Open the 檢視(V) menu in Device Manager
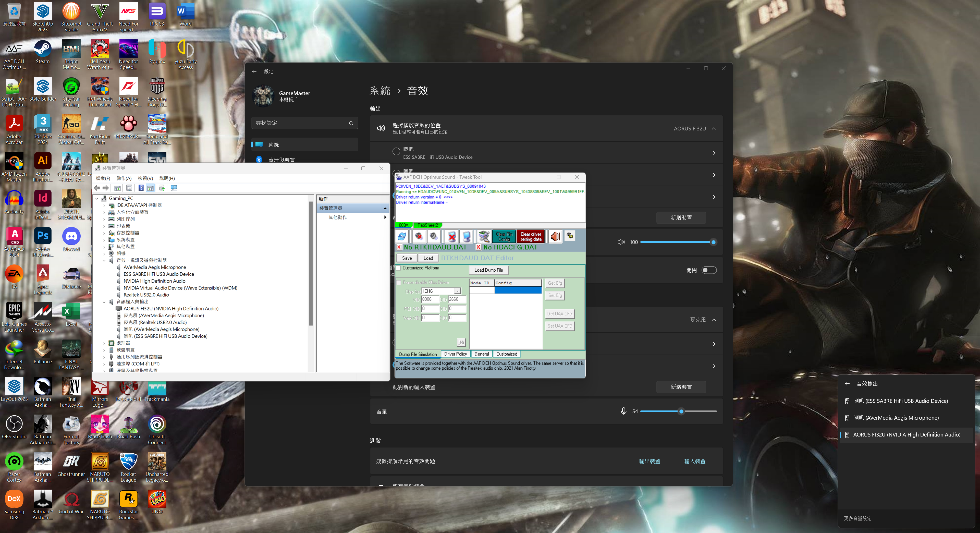Image resolution: width=980 pixels, height=533 pixels. click(x=145, y=178)
